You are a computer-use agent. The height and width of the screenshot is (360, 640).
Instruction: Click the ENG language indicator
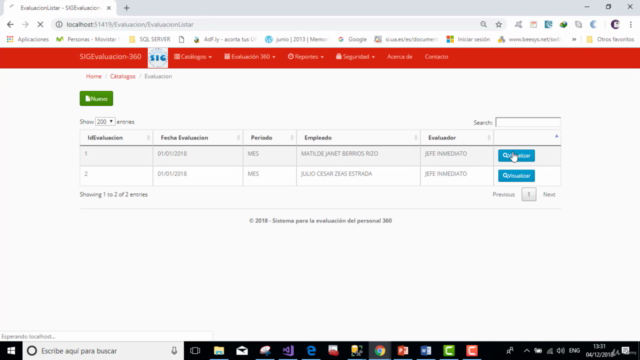click(574, 351)
